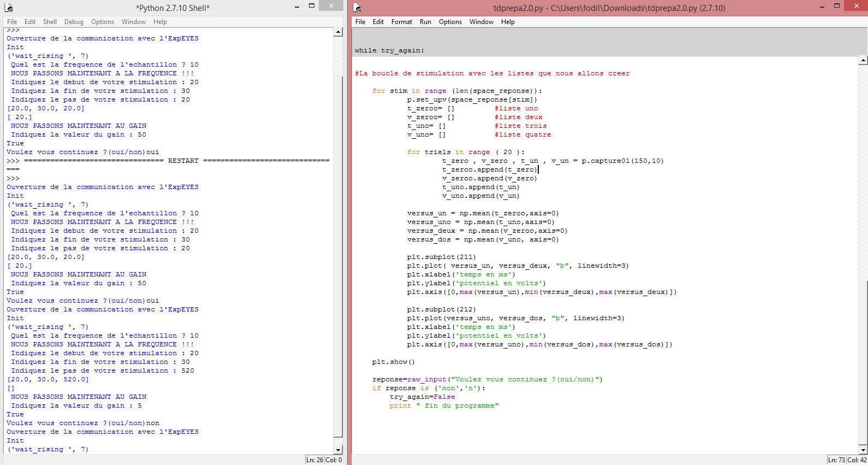868x465 pixels.
Task: Click 'while try_again:' code context line
Action: [x=389, y=50]
